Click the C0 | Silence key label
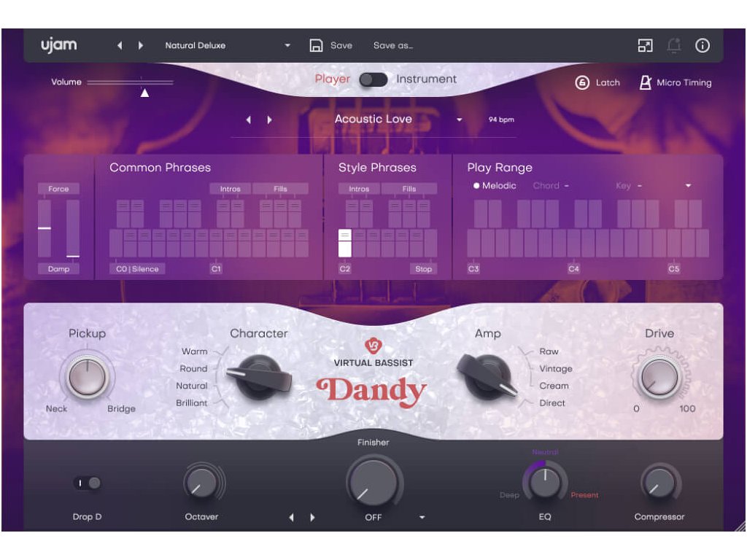This screenshot has width=747, height=560. pyautogui.click(x=137, y=269)
